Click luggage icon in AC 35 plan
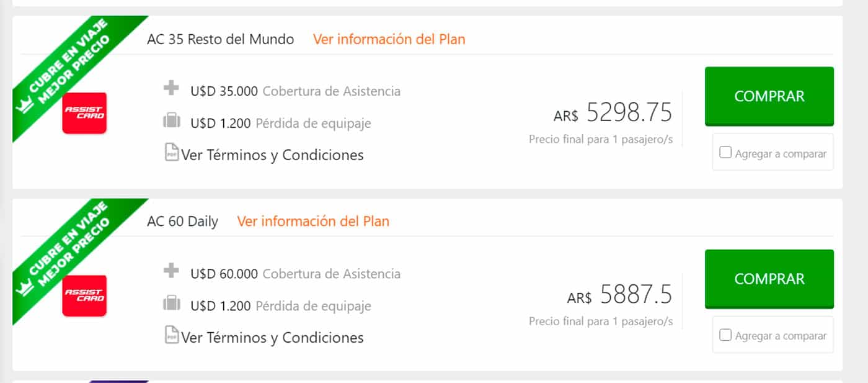Screen dimensions: 868x383 (x=171, y=121)
